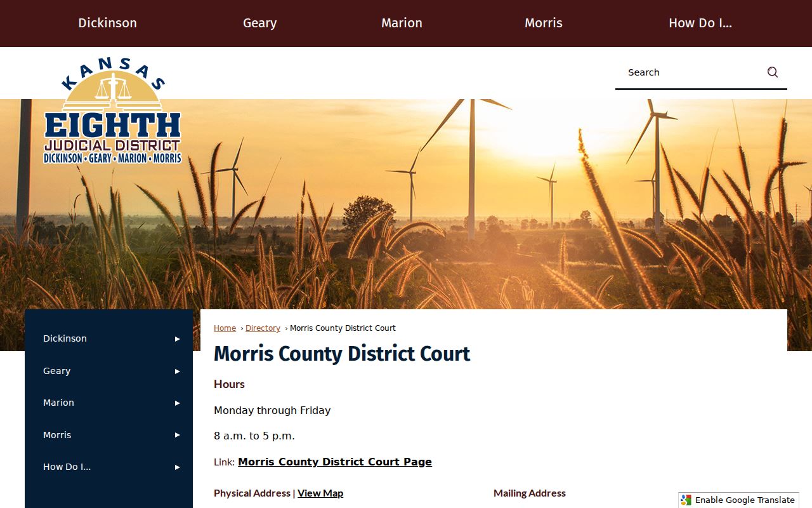Click the Mailing Address label
This screenshot has height=508, width=812.
click(x=530, y=493)
